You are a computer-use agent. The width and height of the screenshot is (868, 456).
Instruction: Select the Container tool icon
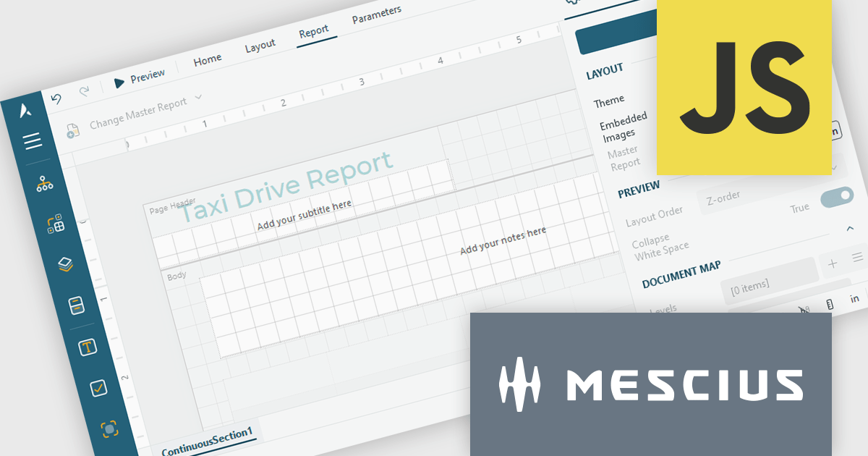click(x=109, y=428)
